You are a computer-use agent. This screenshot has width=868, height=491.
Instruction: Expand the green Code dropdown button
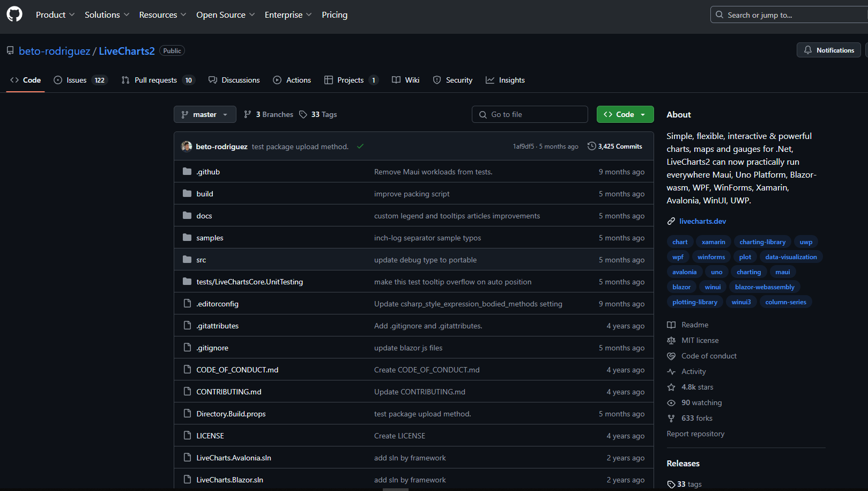[625, 114]
